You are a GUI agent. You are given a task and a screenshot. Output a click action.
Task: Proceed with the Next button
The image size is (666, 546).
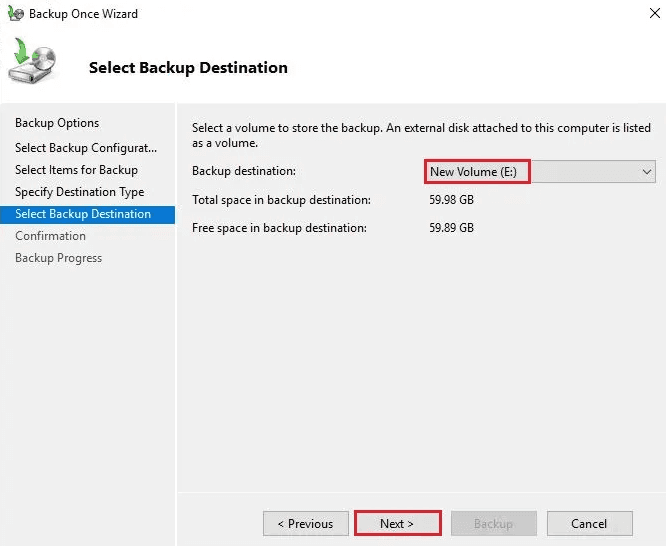pyautogui.click(x=397, y=524)
